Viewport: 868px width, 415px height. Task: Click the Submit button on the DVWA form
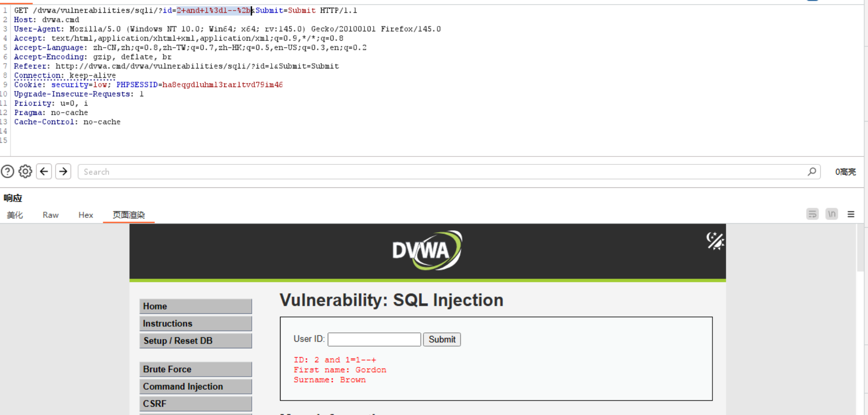[442, 339]
